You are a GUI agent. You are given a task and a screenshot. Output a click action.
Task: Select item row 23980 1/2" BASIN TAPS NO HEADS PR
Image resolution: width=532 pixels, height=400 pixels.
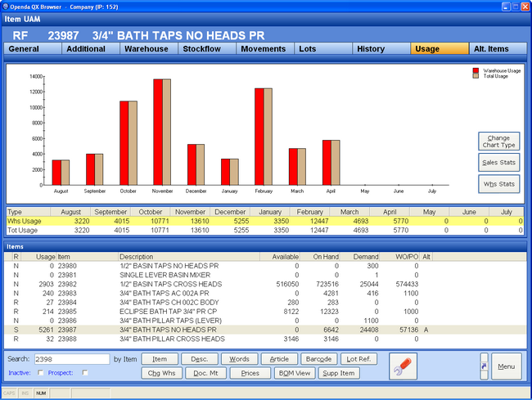pos(265,266)
